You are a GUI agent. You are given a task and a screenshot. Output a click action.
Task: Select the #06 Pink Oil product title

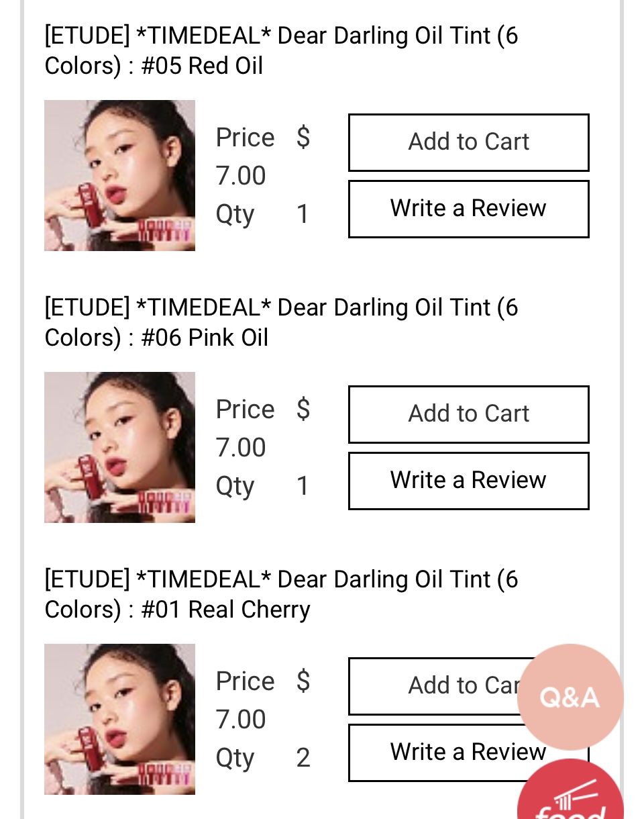[281, 323]
